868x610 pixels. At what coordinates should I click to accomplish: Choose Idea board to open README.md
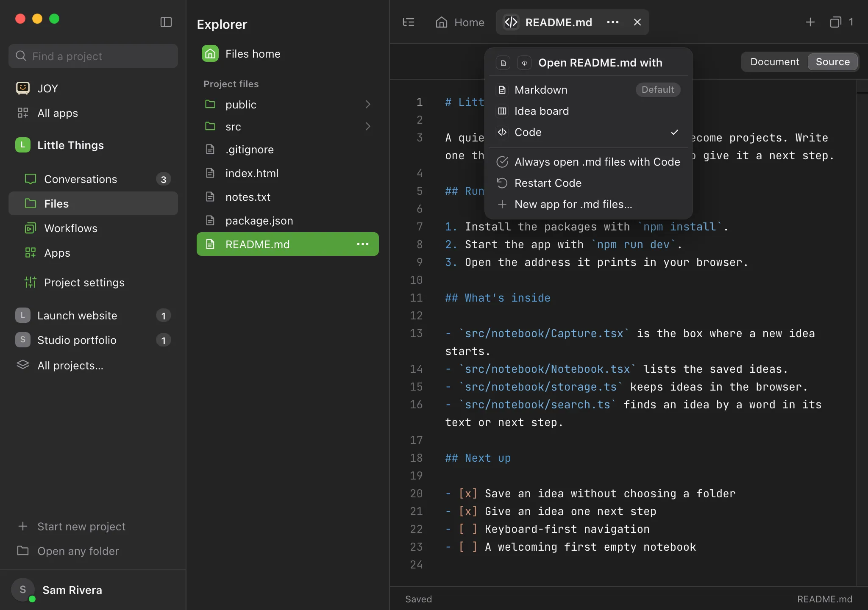click(588, 111)
